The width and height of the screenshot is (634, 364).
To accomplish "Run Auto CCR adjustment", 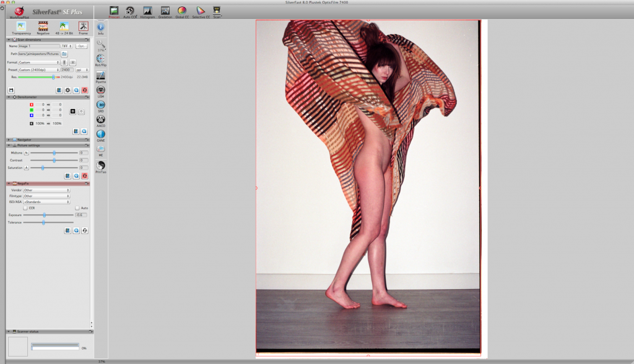I will pyautogui.click(x=130, y=12).
